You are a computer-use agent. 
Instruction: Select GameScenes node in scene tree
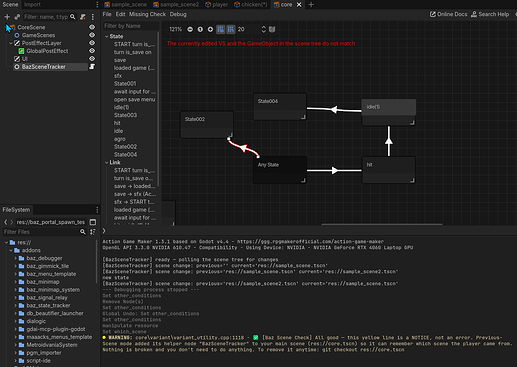coord(38,35)
